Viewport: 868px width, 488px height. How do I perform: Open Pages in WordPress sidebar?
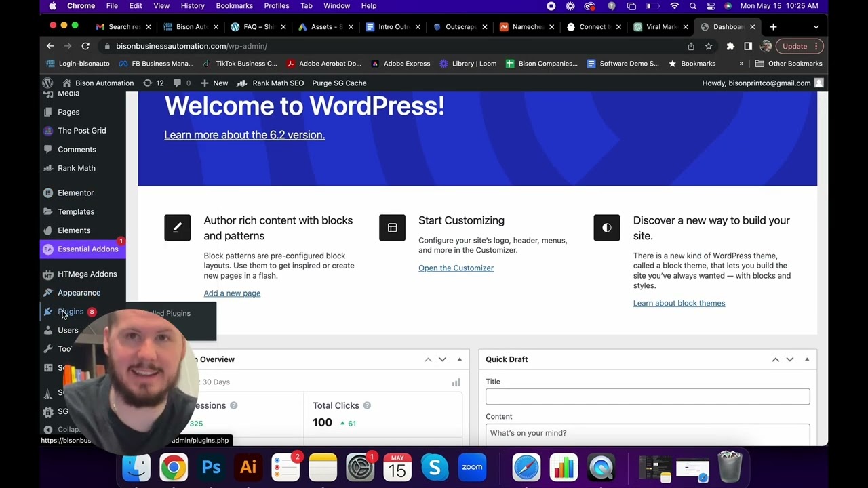point(68,112)
